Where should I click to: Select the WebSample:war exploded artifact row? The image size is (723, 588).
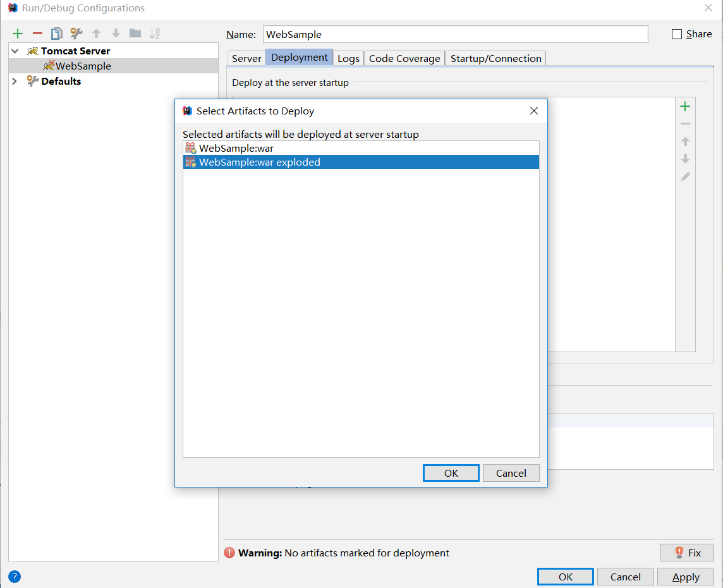[x=361, y=162]
